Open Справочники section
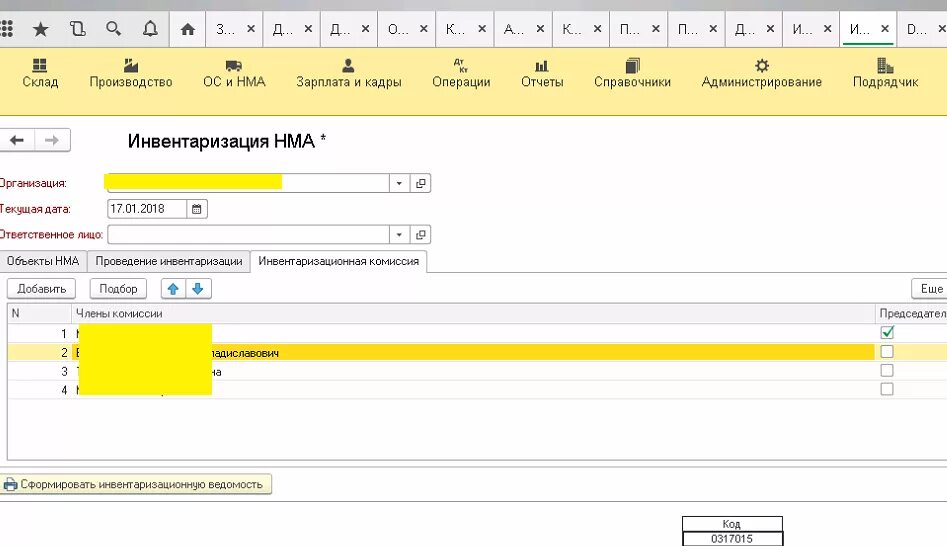 [632, 74]
